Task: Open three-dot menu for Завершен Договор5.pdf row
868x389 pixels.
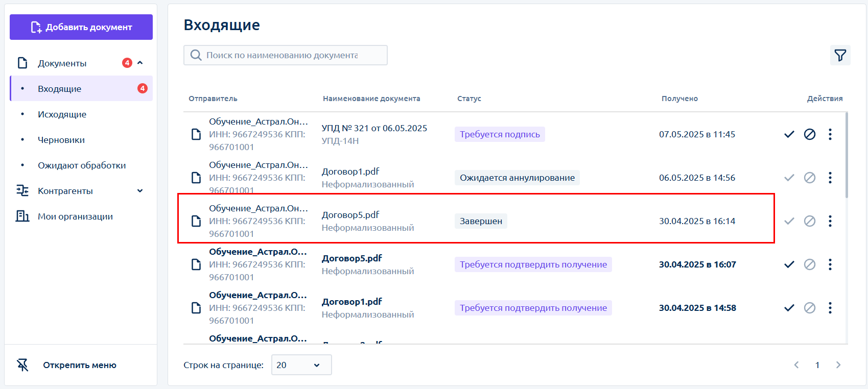Action: [830, 221]
